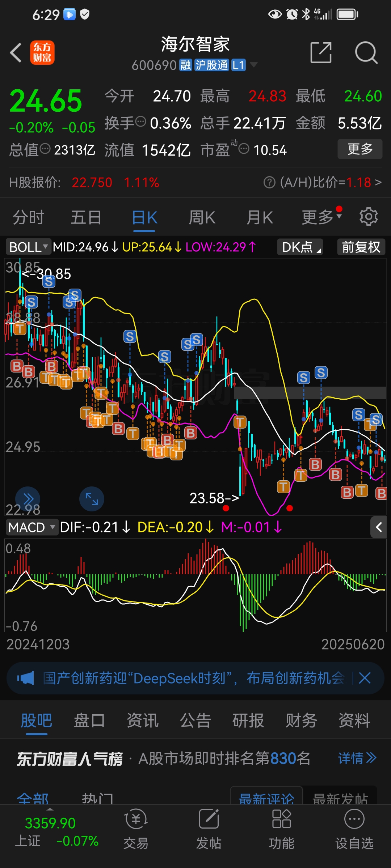Tap the 融 margin badge
This screenshot has height=868, width=391.
click(186, 65)
